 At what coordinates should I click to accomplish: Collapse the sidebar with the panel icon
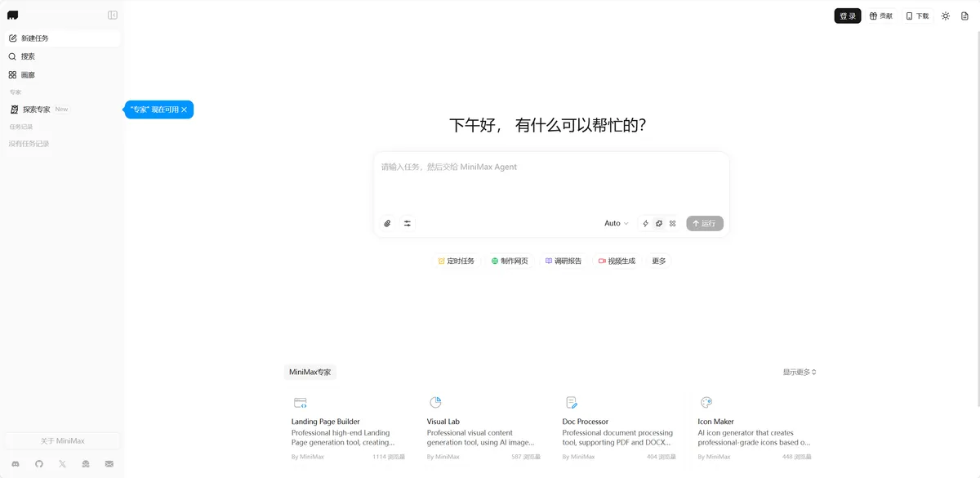(113, 15)
